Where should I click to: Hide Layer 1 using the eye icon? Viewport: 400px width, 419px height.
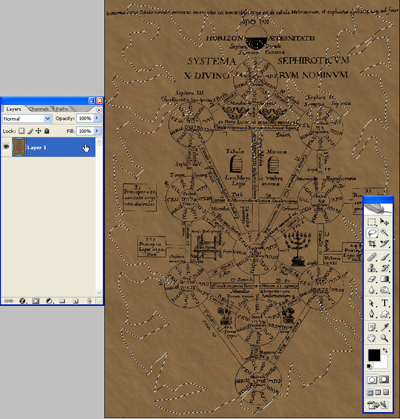point(6,147)
